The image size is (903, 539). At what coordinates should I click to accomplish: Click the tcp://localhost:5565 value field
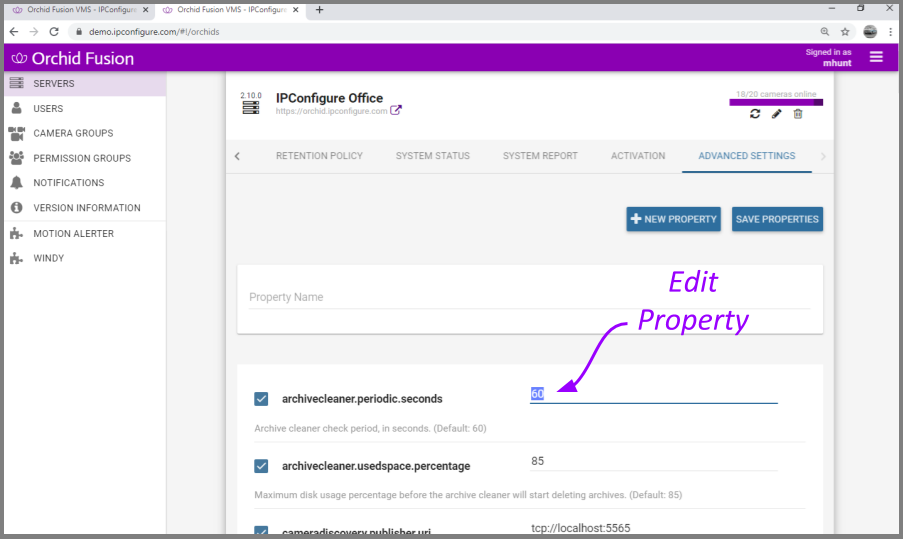pos(653,528)
